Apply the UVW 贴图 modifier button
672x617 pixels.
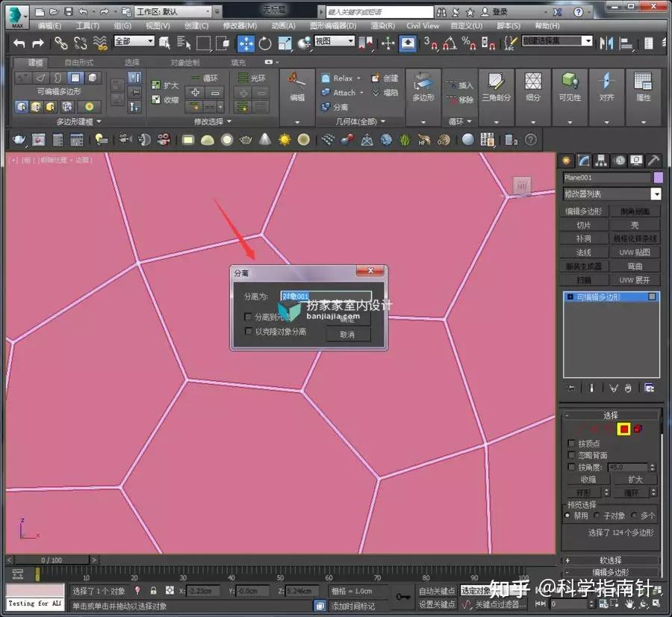(x=633, y=252)
